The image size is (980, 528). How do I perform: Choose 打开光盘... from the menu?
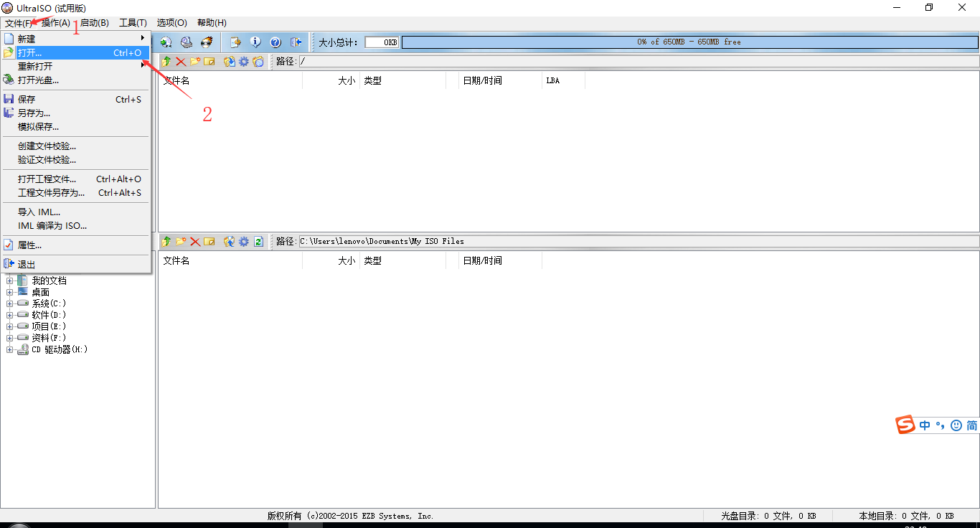click(75, 80)
